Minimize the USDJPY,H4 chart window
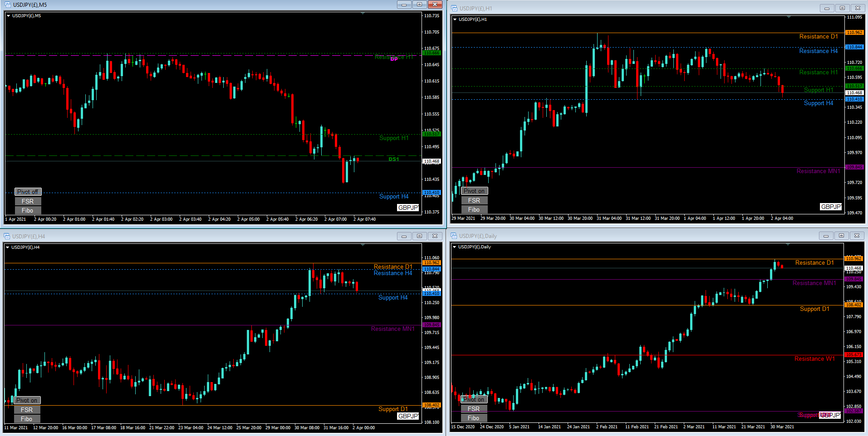868x436 pixels. click(x=404, y=236)
